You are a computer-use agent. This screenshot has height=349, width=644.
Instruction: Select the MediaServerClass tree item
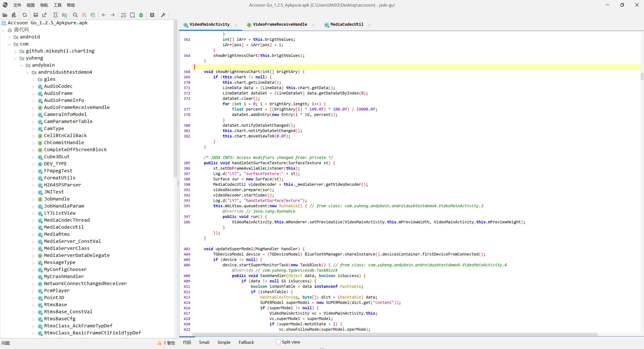point(66,248)
